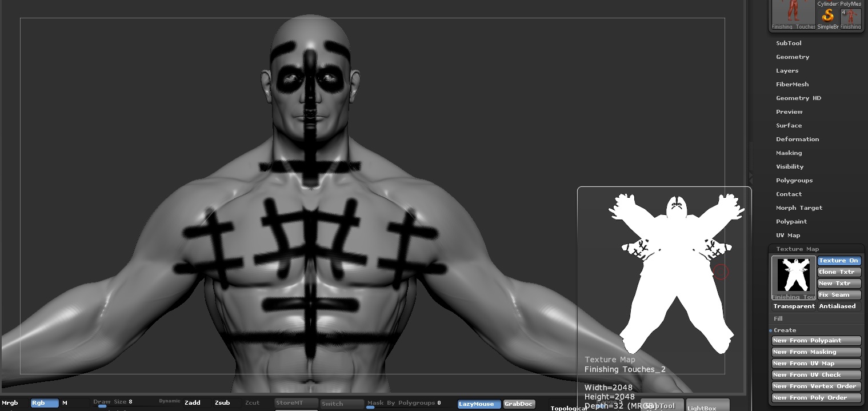Select the SimpleBrush tool thumbnail

click(828, 15)
